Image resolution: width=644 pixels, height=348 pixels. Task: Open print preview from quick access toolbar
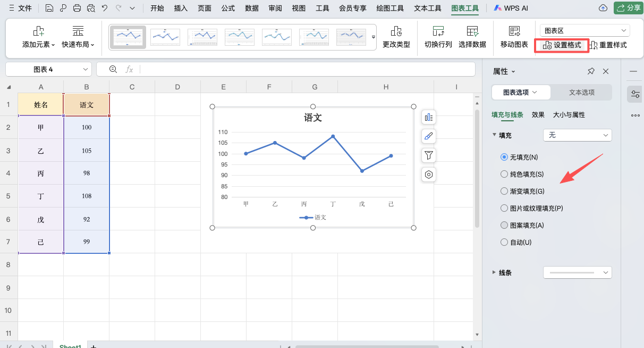point(91,8)
